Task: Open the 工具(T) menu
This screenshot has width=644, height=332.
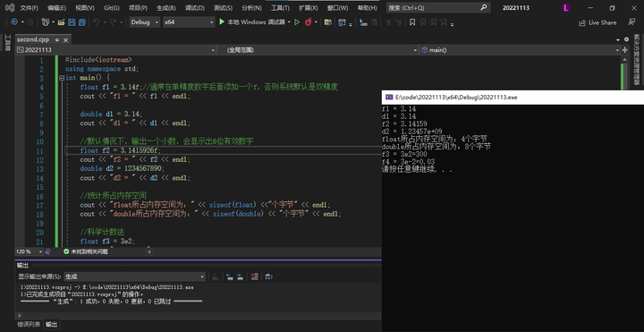Action: (x=280, y=8)
